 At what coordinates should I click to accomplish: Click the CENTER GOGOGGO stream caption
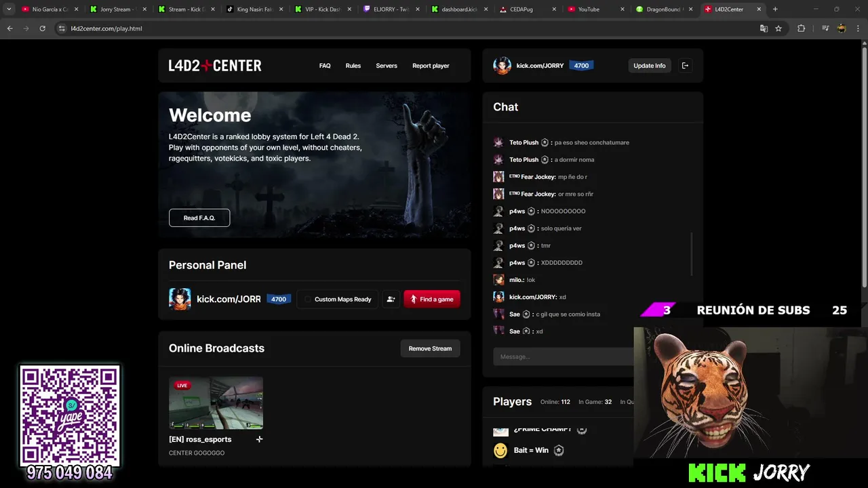coord(197,453)
